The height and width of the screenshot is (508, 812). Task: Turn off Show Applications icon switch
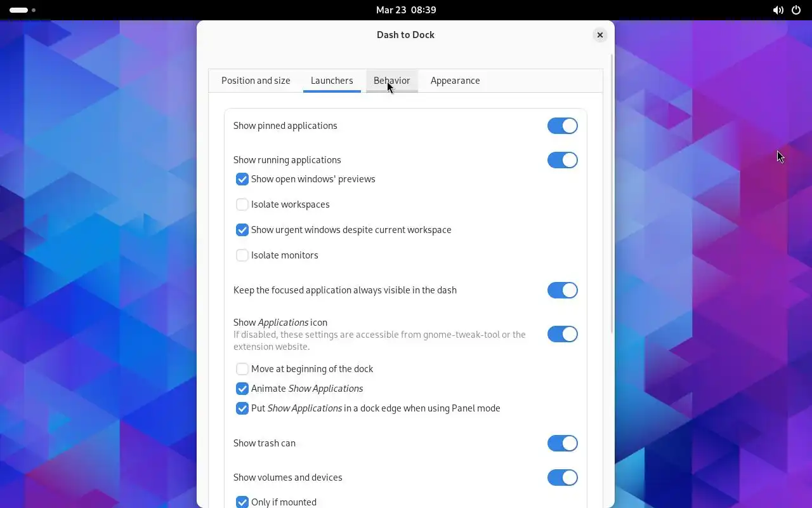tap(563, 334)
